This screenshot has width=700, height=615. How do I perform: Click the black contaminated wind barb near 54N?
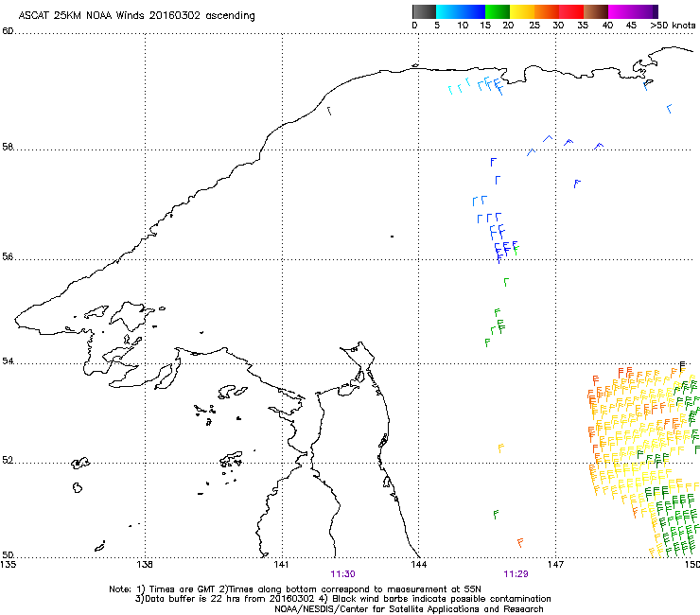[682, 367]
